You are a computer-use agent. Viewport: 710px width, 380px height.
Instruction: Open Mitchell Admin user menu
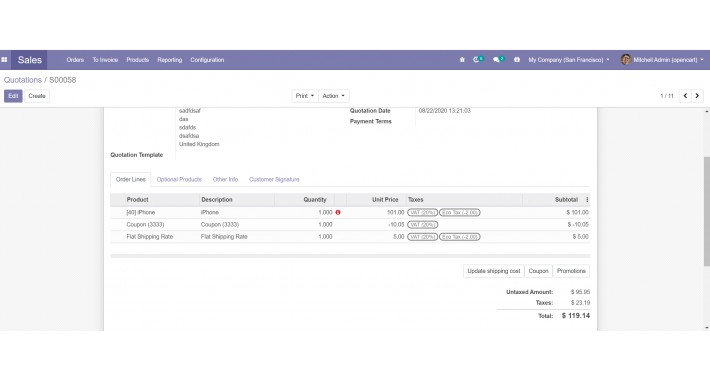click(x=662, y=60)
